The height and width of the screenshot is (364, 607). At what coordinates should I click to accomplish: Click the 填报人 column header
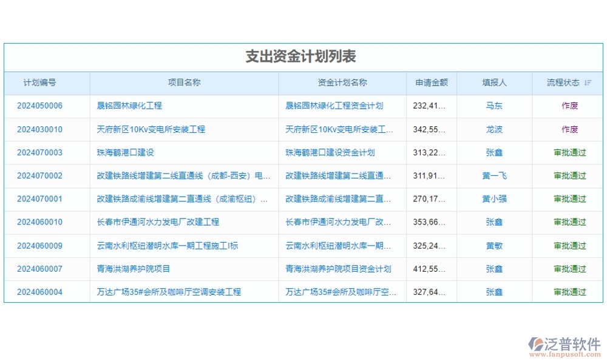pos(493,83)
